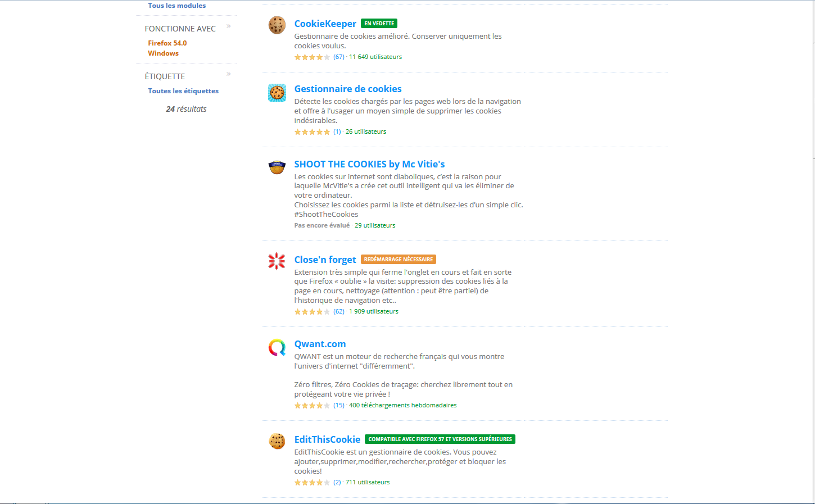Select the Firefox 54.0 filter
Viewport: 815px width, 504px height.
coord(167,43)
